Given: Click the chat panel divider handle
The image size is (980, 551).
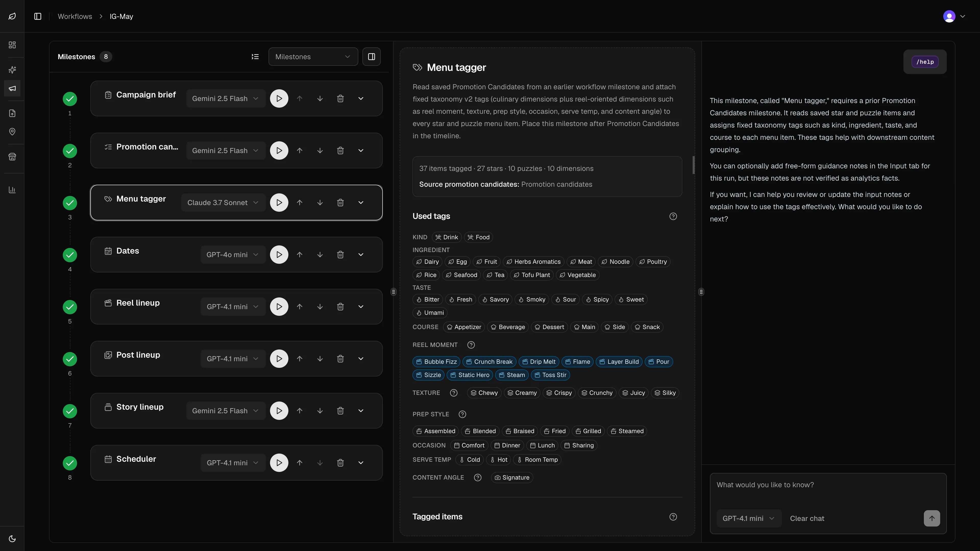Looking at the screenshot, I should (x=701, y=292).
